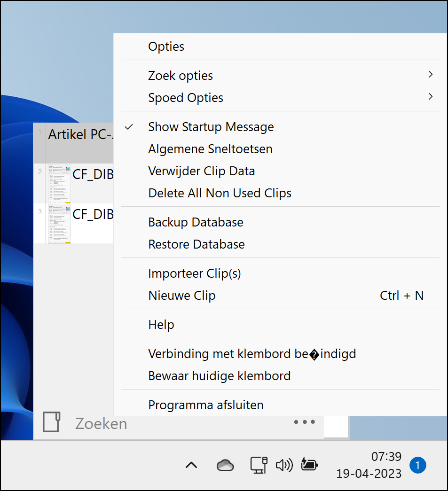Viewport: 448px width, 491px height.
Task: Open the three-dots menu in search bar
Action: pyautogui.click(x=305, y=422)
